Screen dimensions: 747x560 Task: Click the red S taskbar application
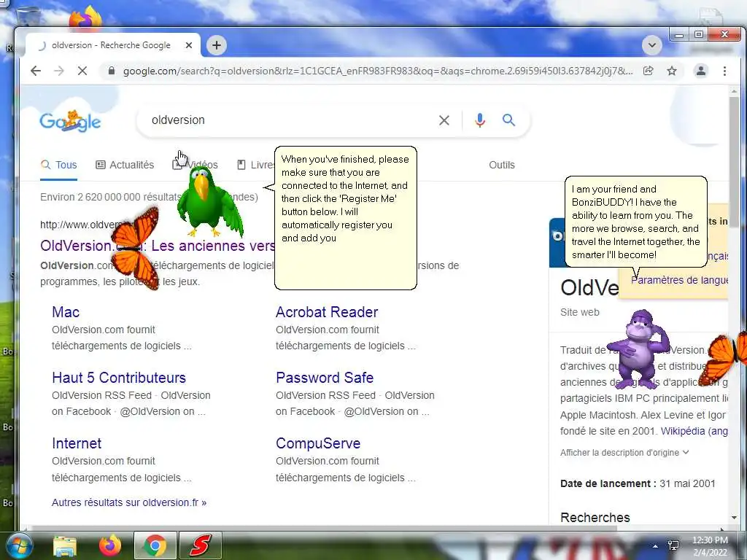pos(200,545)
